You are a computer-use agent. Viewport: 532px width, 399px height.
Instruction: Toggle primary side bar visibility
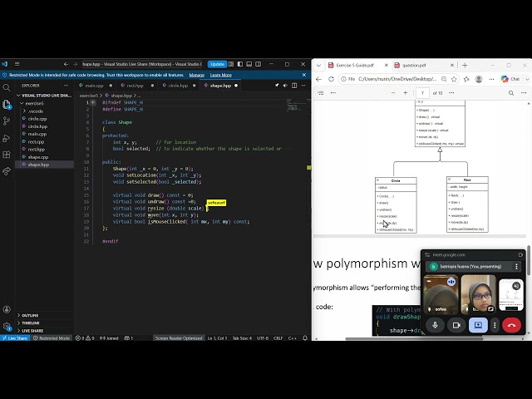click(240, 64)
